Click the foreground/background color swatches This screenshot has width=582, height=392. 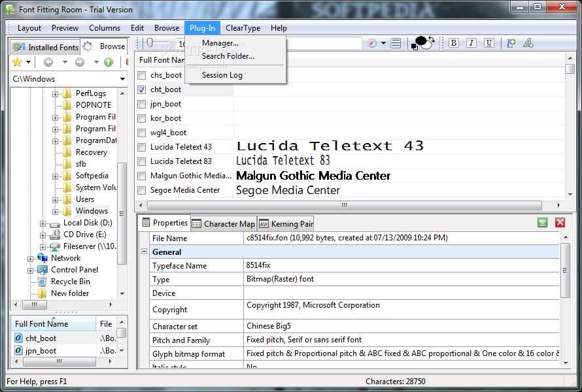(x=423, y=42)
